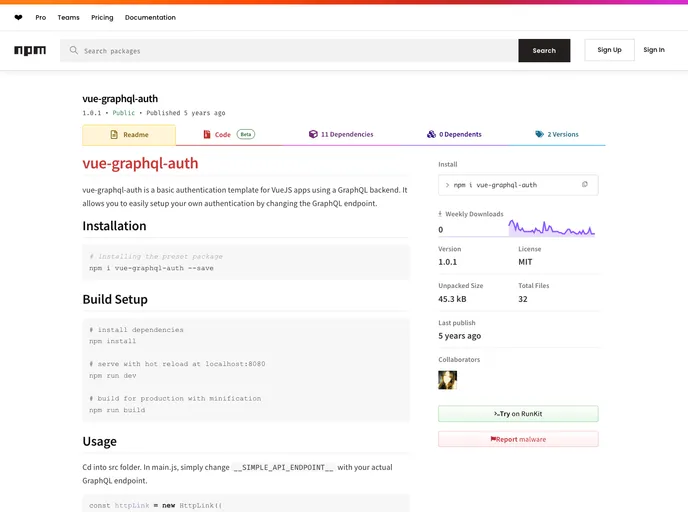This screenshot has height=512, width=688.
Task: Focus the Search packages input field
Action: click(289, 50)
